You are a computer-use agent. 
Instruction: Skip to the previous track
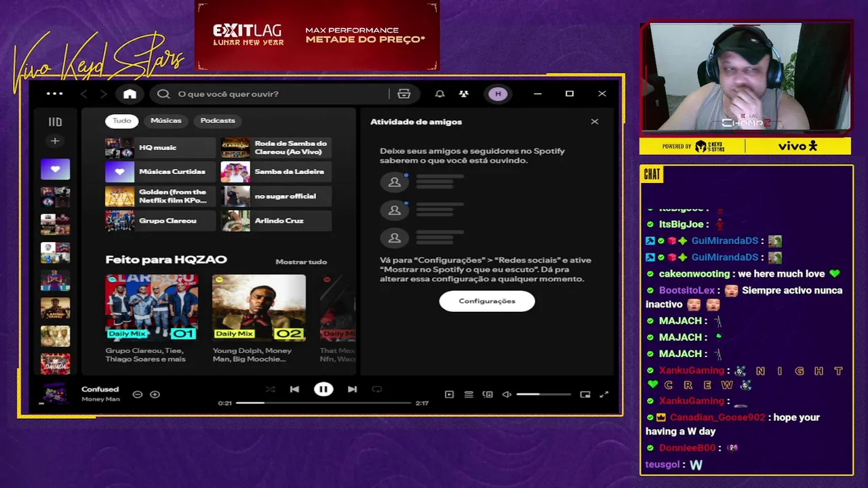click(x=294, y=389)
